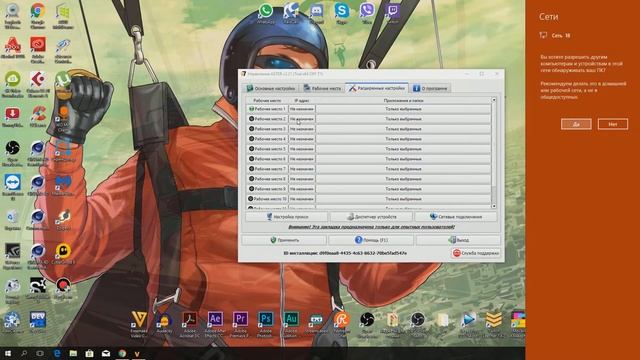Click Сеть 18 network entry

[555, 36]
